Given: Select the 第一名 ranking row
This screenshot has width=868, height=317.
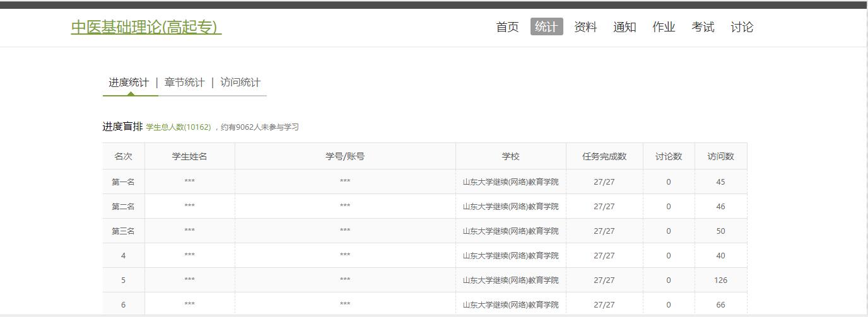Looking at the screenshot, I should 124,182.
